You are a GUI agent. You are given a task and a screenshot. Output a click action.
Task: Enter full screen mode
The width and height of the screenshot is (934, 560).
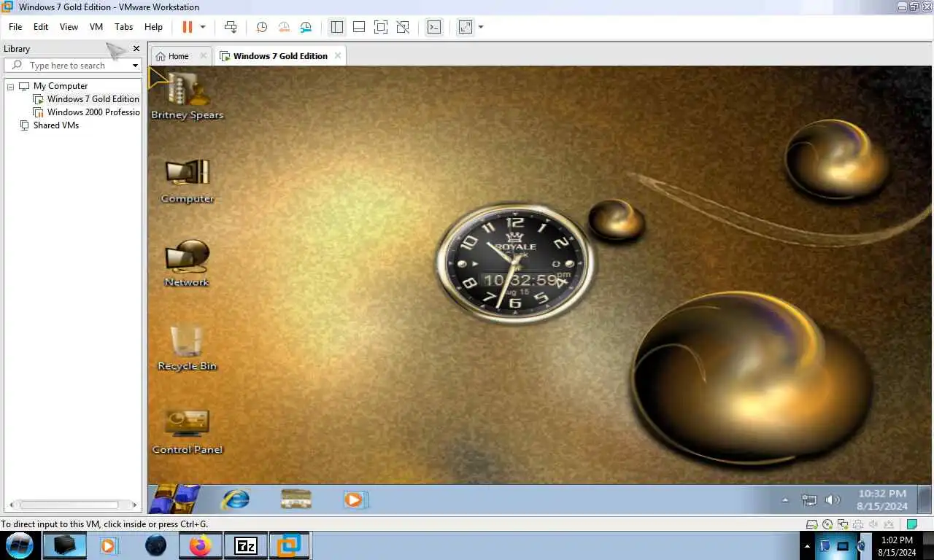click(x=381, y=27)
